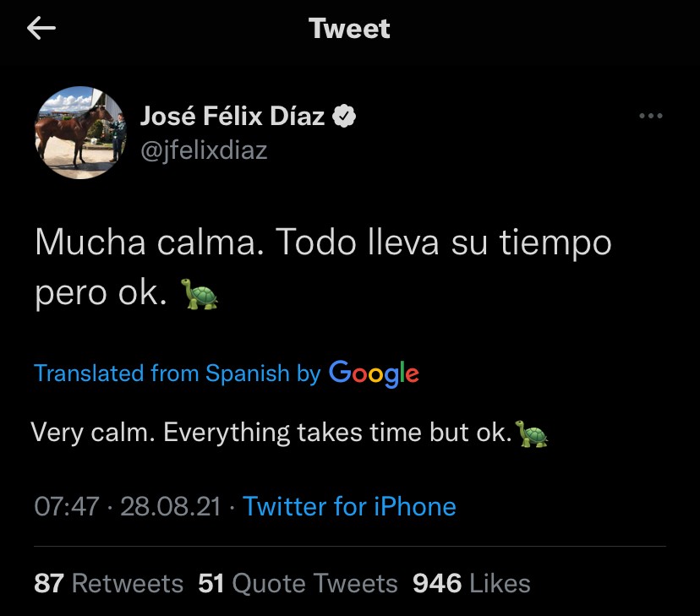Screen dimensions: 700x616
Task: Open José Félix Díaz's profile picture
Action: pos(79,132)
